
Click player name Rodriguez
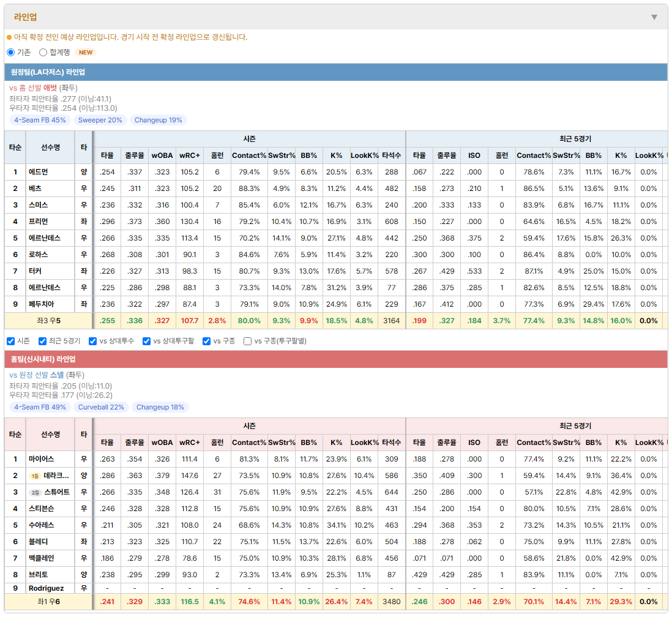click(x=47, y=589)
